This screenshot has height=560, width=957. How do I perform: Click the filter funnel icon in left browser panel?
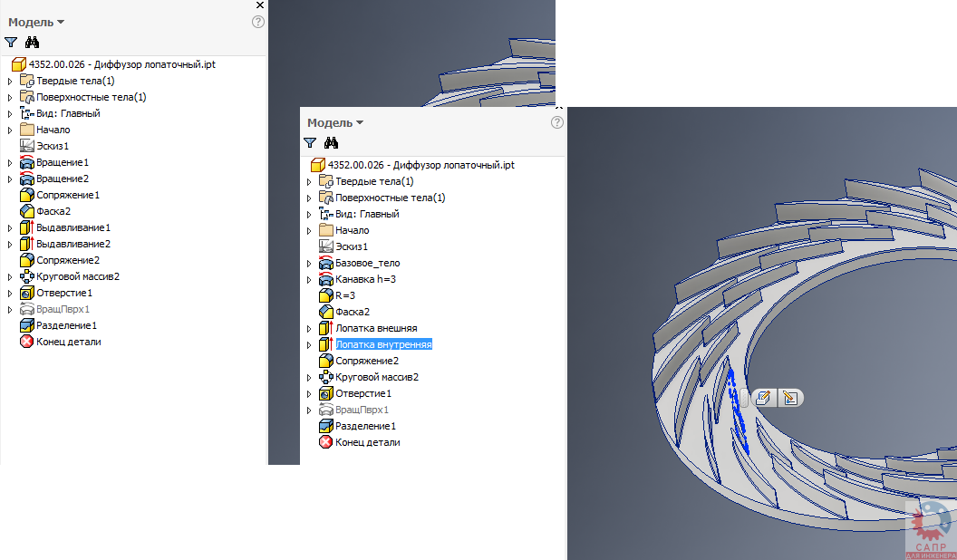coord(11,42)
